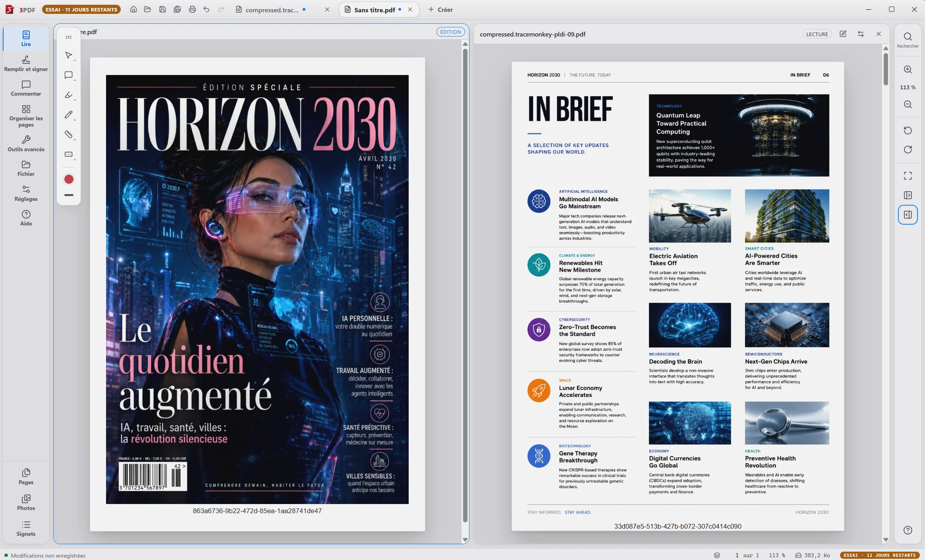Enter fullscreen view mode

[908, 176]
